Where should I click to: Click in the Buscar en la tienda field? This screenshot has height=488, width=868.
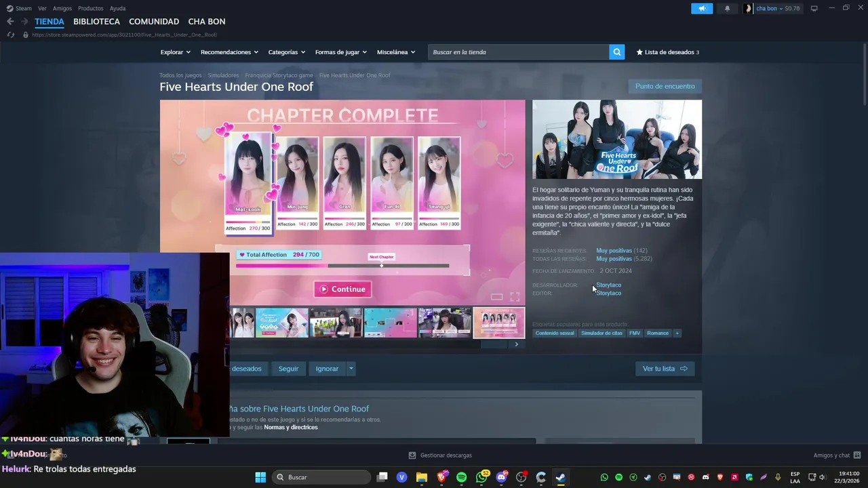pos(518,52)
